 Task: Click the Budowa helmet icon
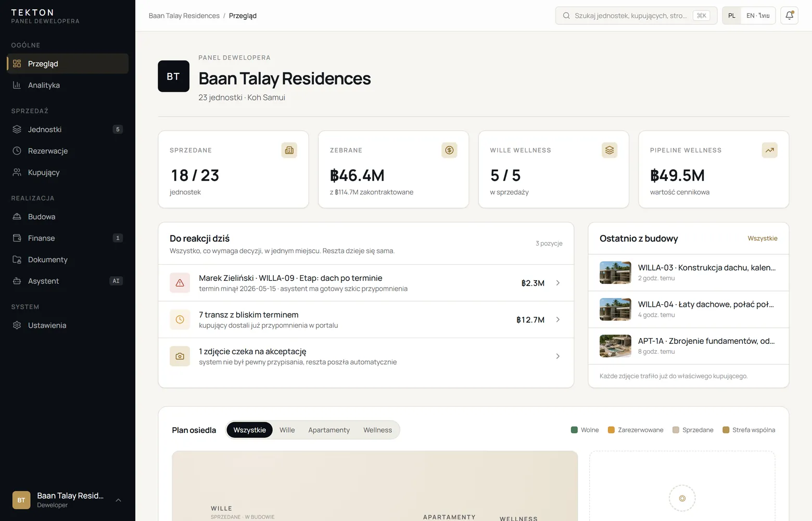tap(17, 216)
